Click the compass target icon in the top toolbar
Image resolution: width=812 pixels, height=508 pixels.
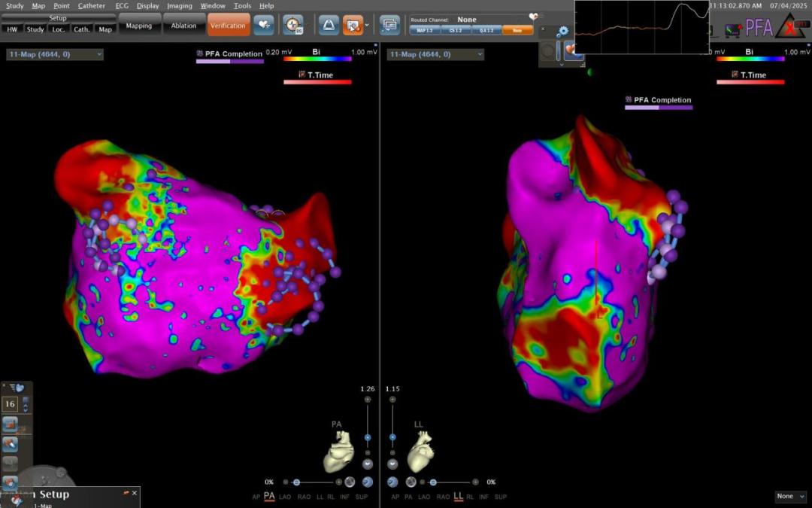click(293, 25)
